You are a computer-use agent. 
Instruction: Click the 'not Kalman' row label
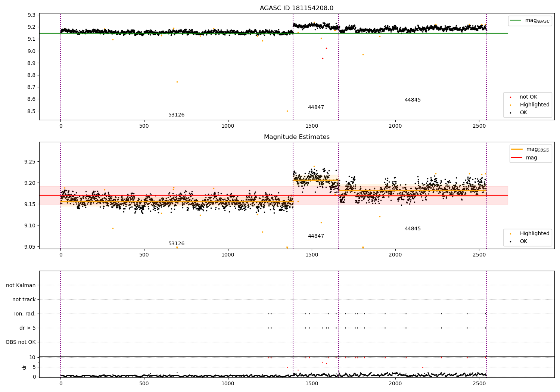tap(21, 286)
